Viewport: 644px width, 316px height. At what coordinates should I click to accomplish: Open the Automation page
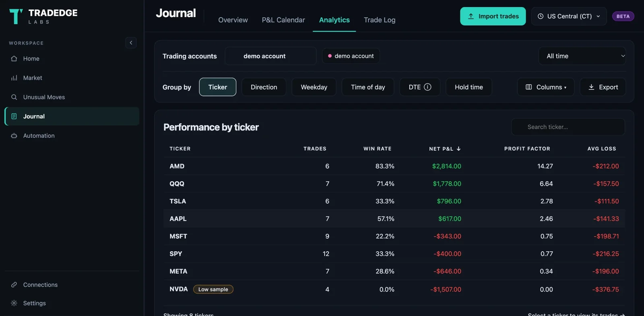tap(72, 135)
